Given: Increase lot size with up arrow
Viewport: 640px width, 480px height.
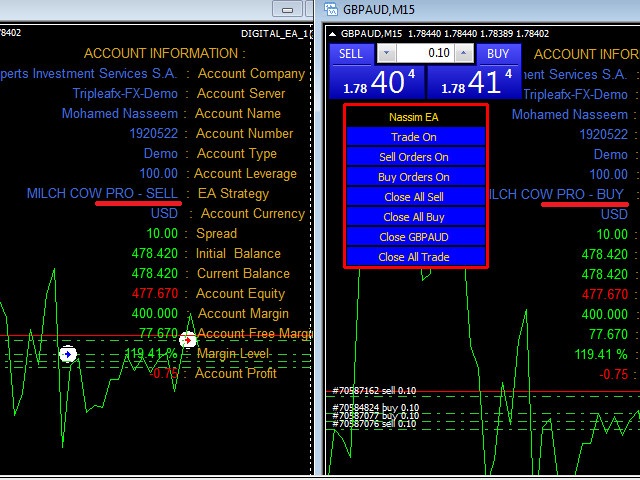Looking at the screenshot, I should [464, 53].
